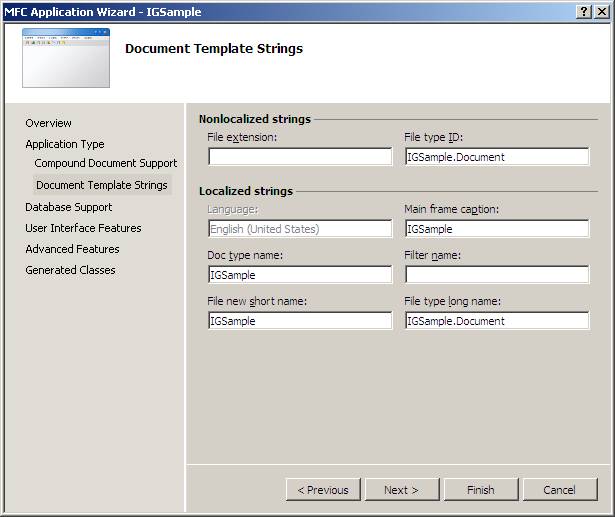Click the File new short name field

tap(300, 321)
